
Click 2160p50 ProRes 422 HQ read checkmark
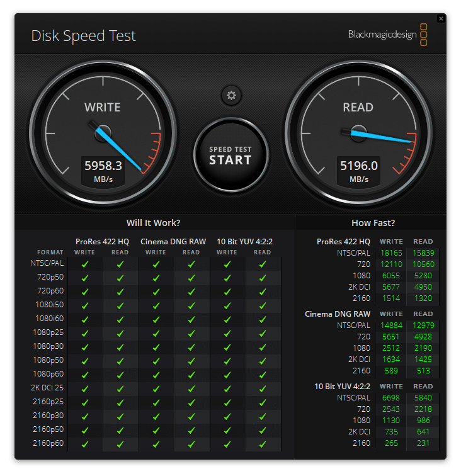click(x=120, y=430)
